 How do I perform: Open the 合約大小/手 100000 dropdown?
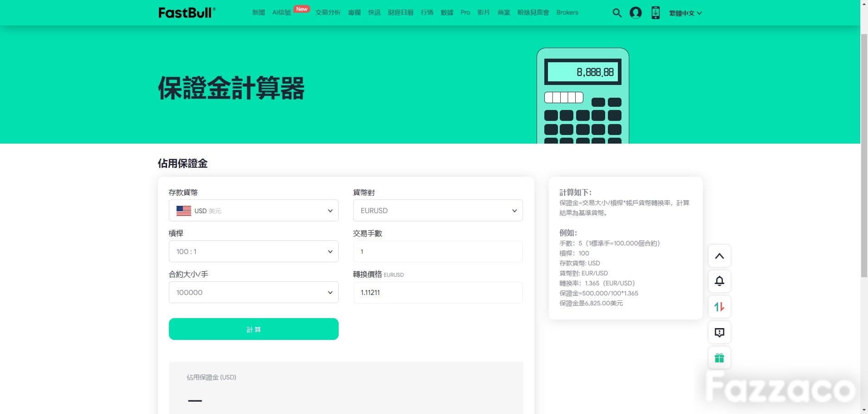click(253, 292)
